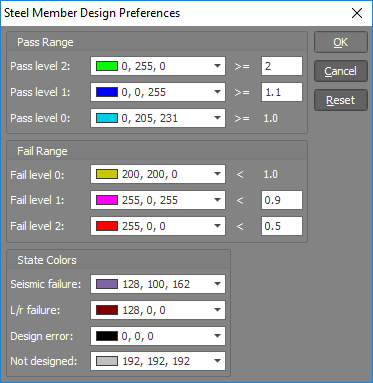Click the Fail level 2 threshold field

(282, 226)
